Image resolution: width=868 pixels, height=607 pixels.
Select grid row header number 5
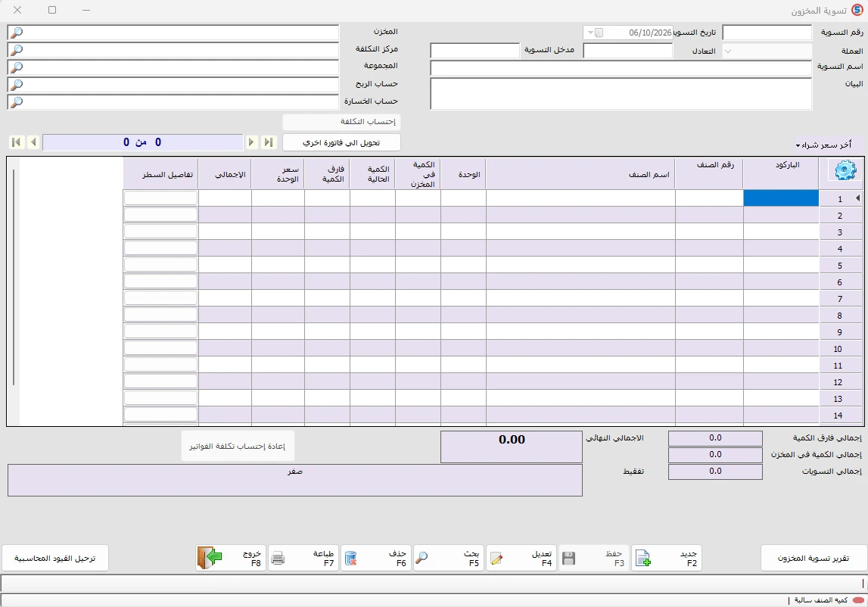pyautogui.click(x=840, y=266)
